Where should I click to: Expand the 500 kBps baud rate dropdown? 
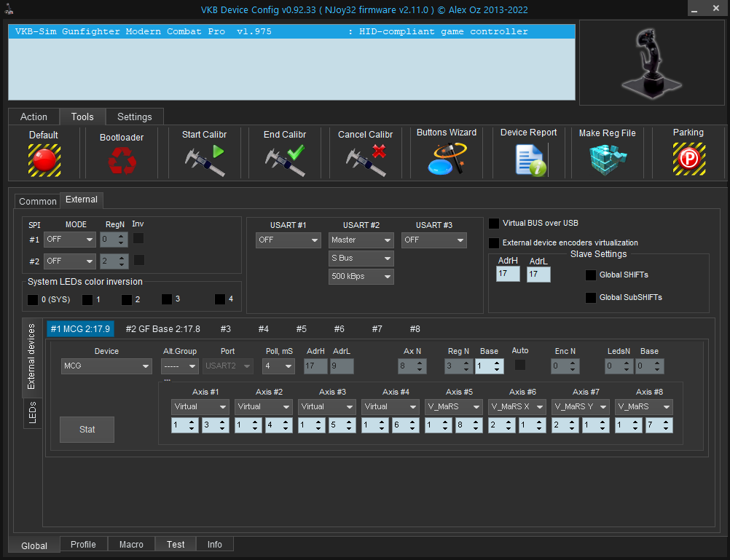(x=361, y=277)
